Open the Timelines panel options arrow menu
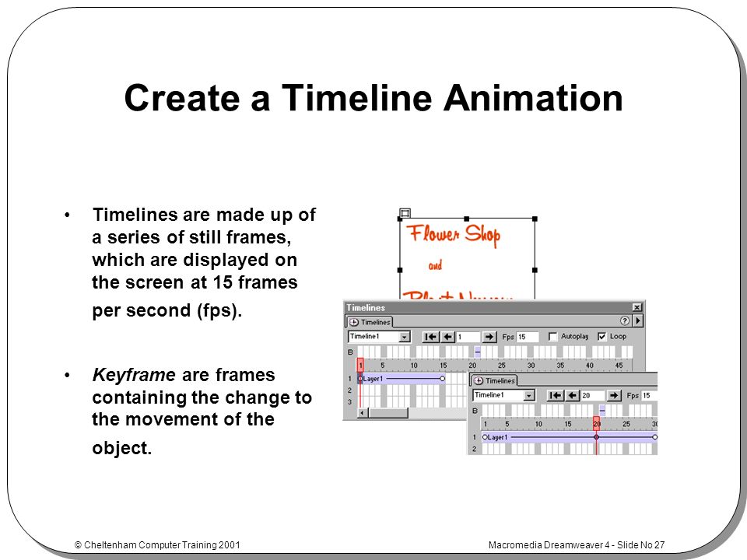This screenshot has width=747, height=560. (x=637, y=321)
